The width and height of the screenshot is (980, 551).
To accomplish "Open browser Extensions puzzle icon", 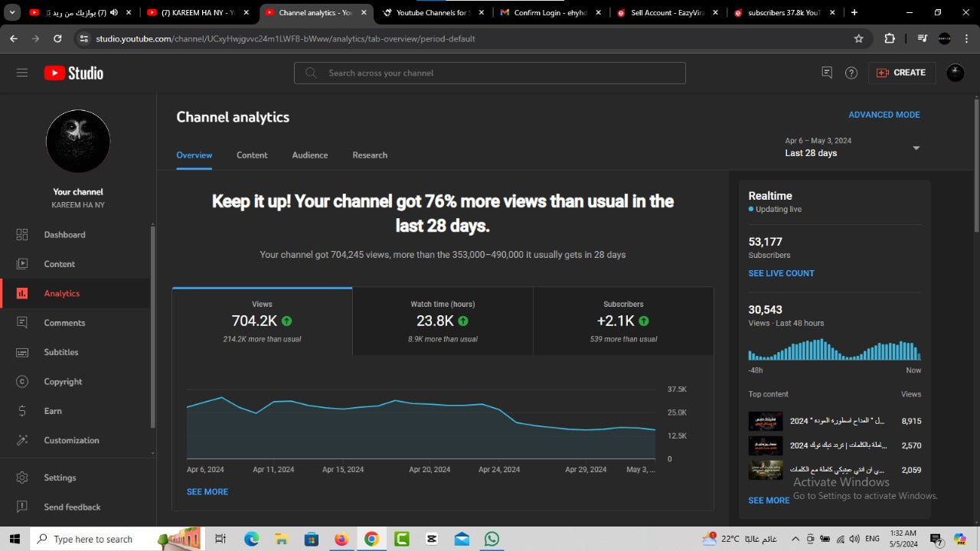I will [x=889, y=38].
